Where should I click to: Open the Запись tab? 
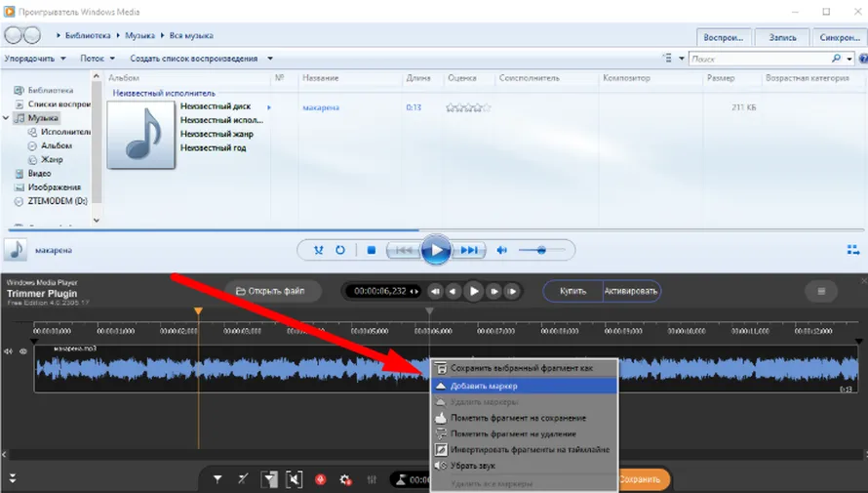(782, 38)
